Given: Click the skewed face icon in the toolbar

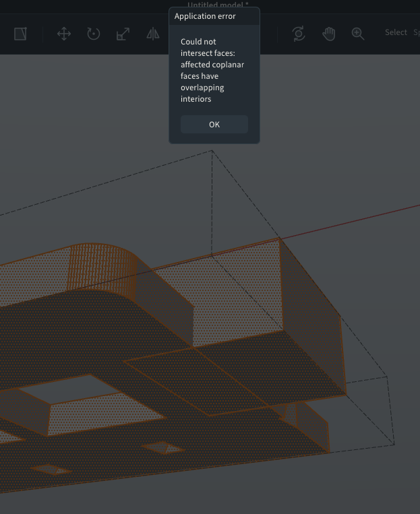Looking at the screenshot, I should click(x=20, y=34).
